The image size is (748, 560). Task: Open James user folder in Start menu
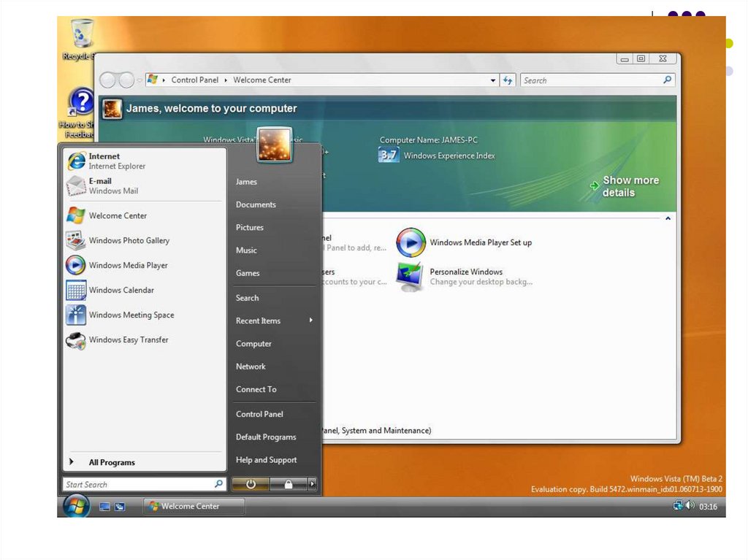246,182
